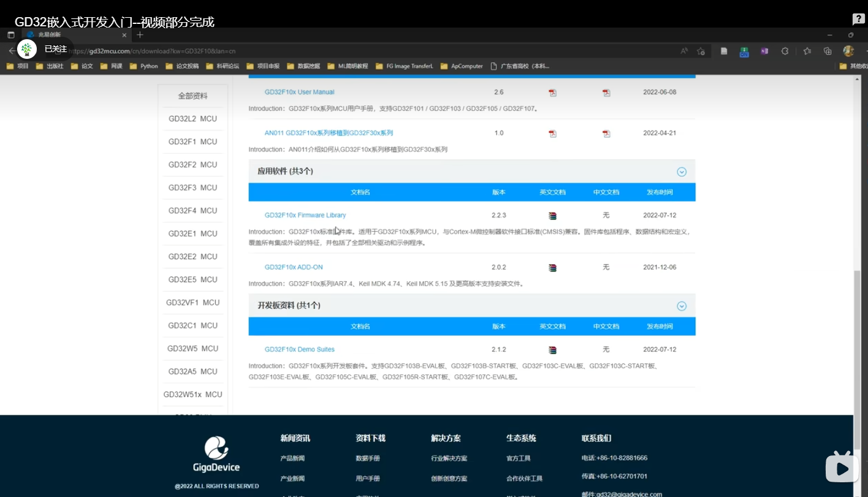Viewport: 868px width, 497px height.
Task: Select GD32L2 MCU in the sidebar
Action: pyautogui.click(x=192, y=119)
